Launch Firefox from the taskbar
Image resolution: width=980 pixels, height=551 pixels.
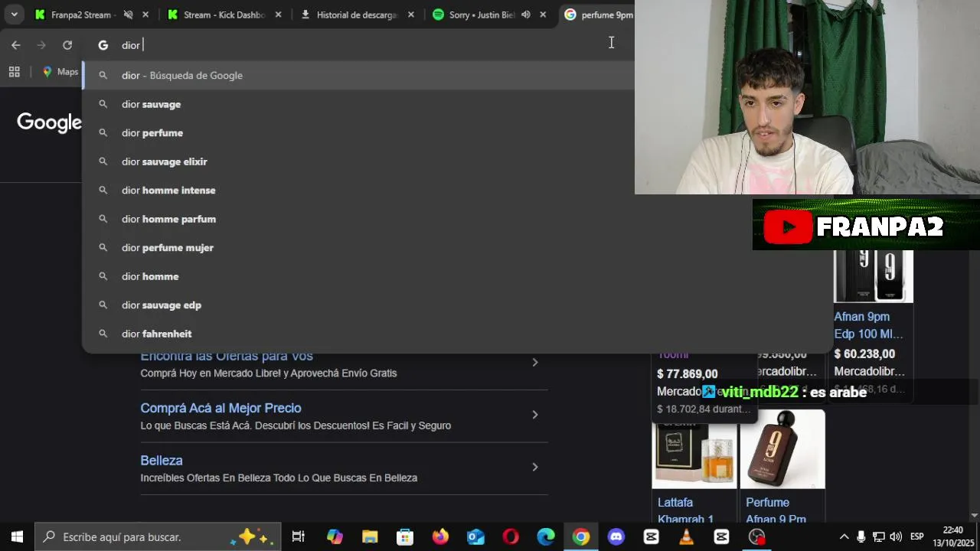point(440,537)
